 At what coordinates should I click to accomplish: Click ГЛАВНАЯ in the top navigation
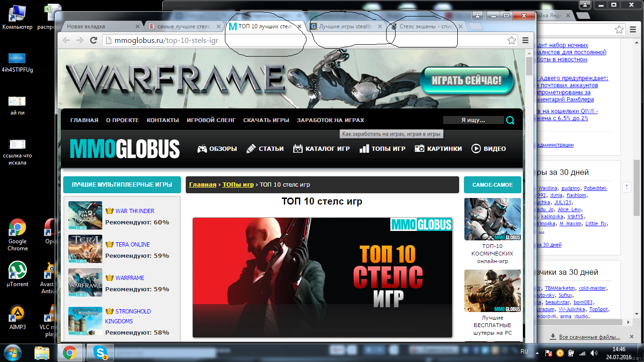pos(84,120)
